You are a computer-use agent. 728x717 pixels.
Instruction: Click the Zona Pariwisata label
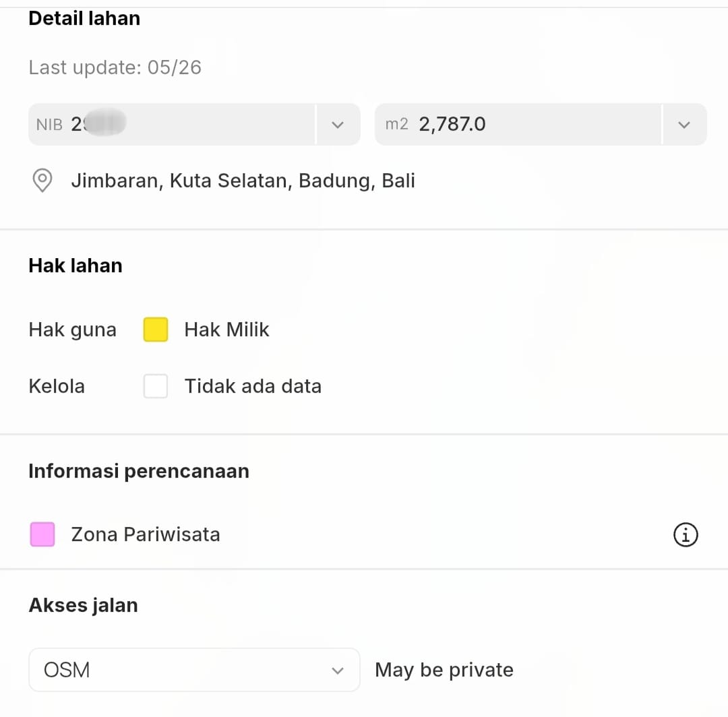(x=146, y=534)
